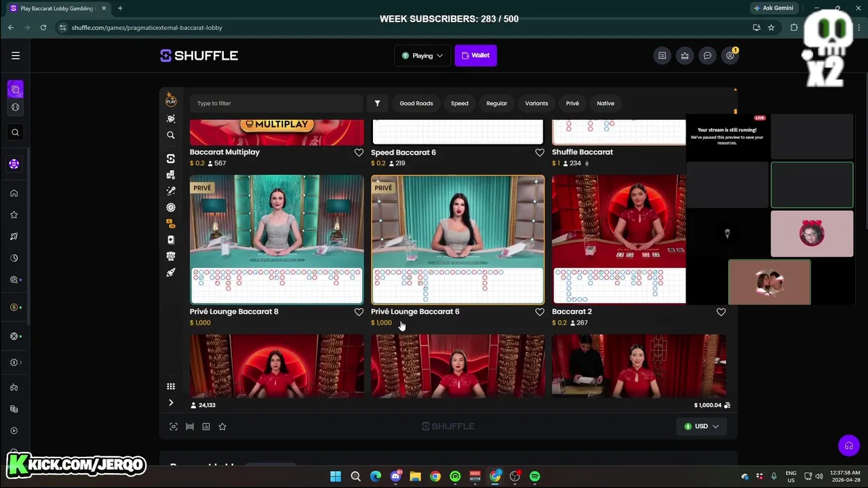Toggle favourite heart for Baccarat 2
The height and width of the screenshot is (488, 868).
click(x=721, y=312)
